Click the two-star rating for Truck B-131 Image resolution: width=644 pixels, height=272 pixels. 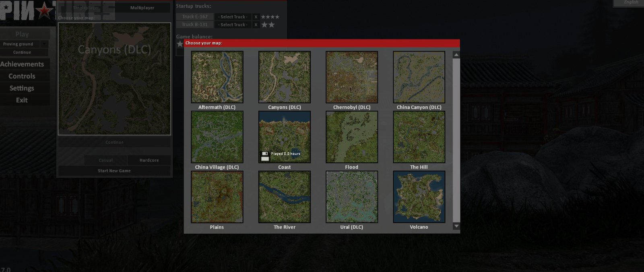268,25
